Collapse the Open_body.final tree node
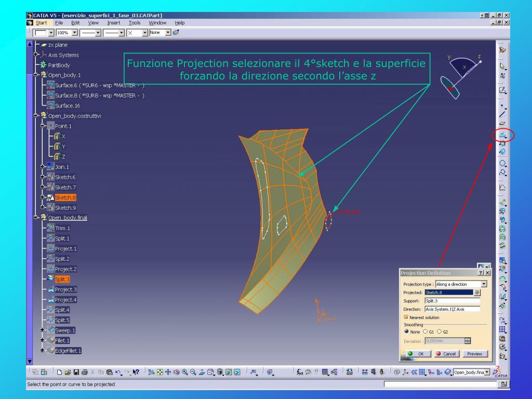Viewport: 532px width, 399px height. click(36, 218)
